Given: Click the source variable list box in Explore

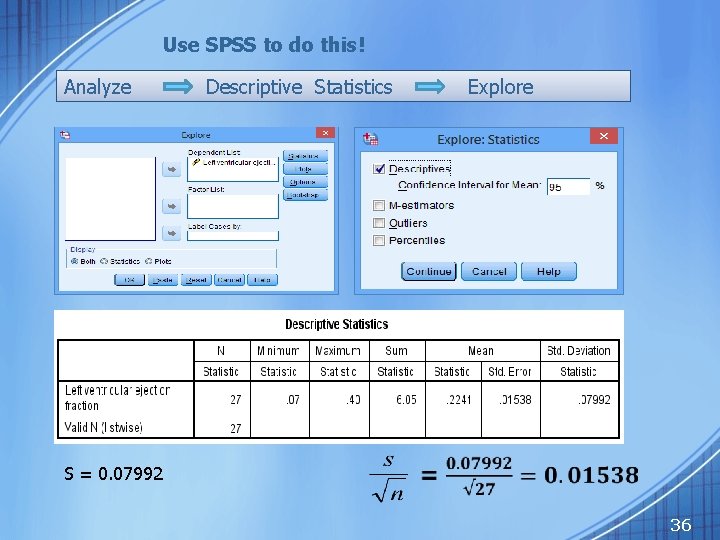Looking at the screenshot, I should click(111, 199).
